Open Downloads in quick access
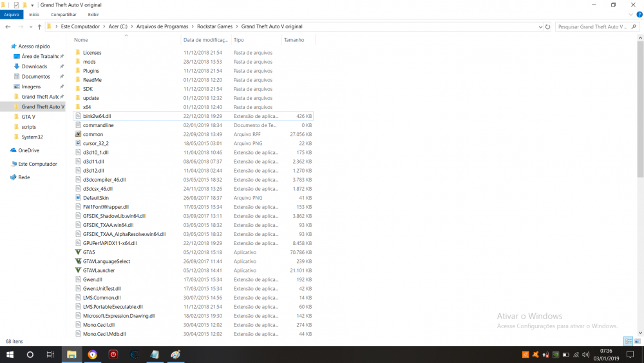This screenshot has height=363, width=644. click(x=34, y=66)
